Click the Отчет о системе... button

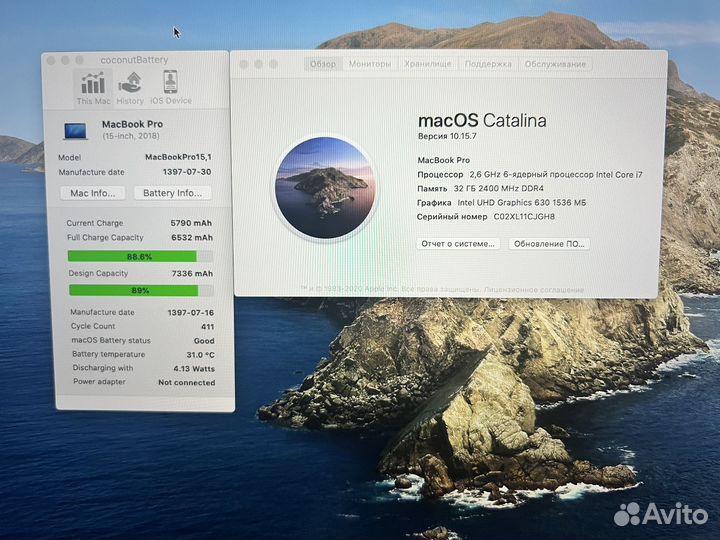(x=458, y=244)
